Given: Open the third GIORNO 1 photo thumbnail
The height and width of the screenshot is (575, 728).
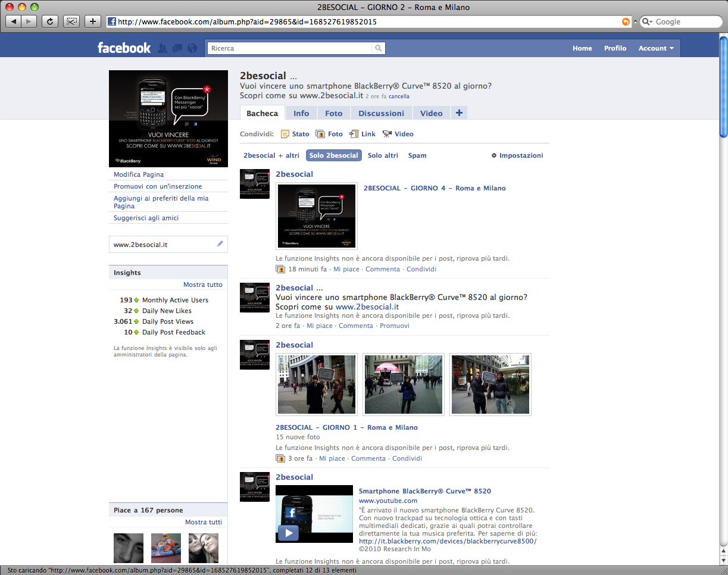Looking at the screenshot, I should coord(490,385).
